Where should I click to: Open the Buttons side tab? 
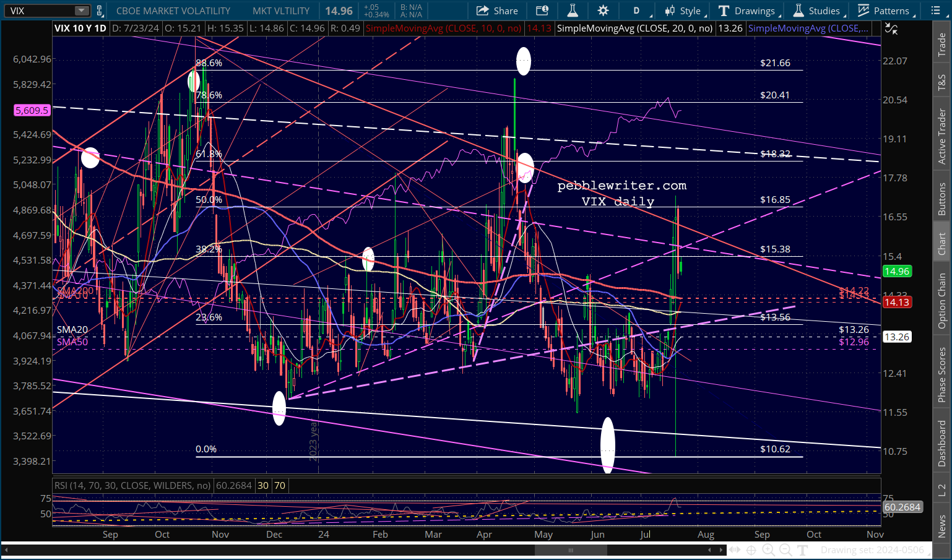[942, 199]
